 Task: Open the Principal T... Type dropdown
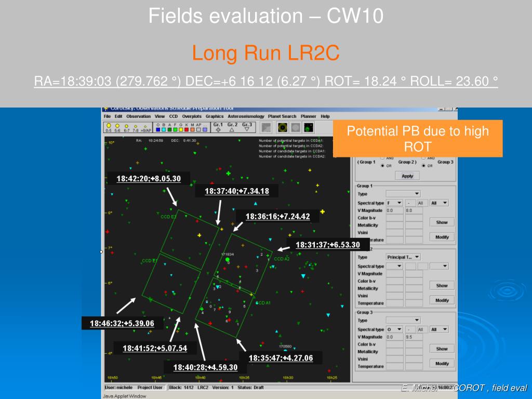pyautogui.click(x=403, y=257)
